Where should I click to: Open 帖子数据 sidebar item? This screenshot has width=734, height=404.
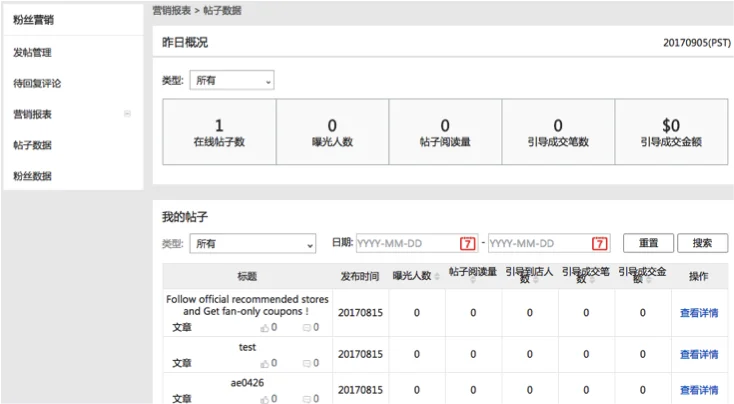[x=32, y=145]
